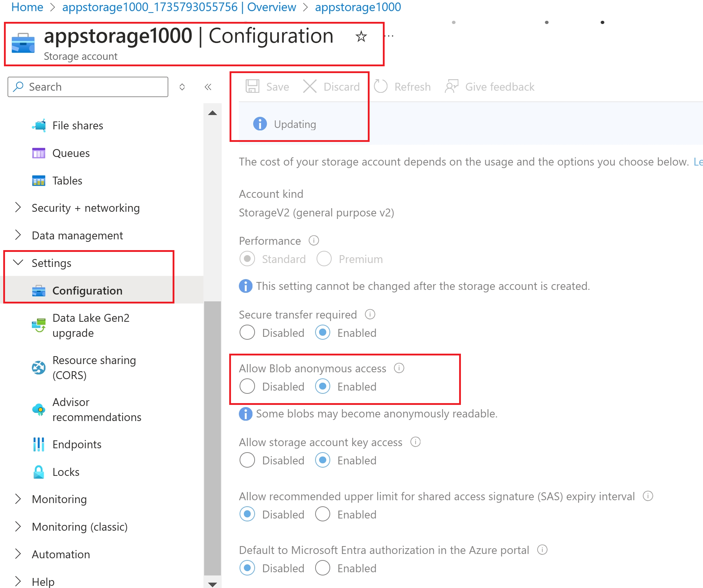Click the sidebar scrollbar up arrow

(x=212, y=113)
